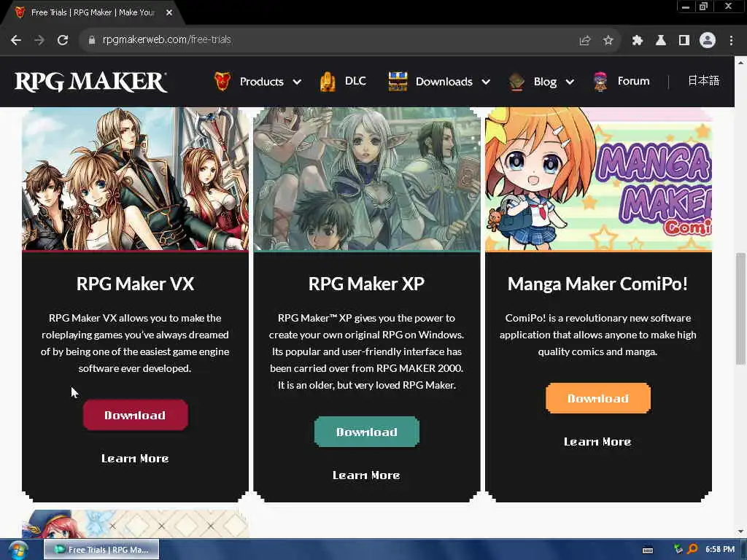Toggle the browser side panel icon
Screen dimensions: 747x560
click(684, 41)
